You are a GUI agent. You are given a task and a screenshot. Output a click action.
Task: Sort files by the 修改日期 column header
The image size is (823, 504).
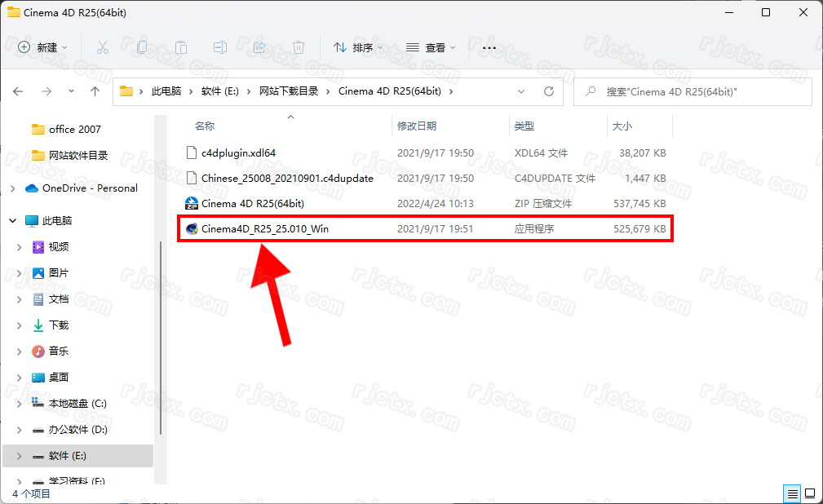[x=417, y=126]
